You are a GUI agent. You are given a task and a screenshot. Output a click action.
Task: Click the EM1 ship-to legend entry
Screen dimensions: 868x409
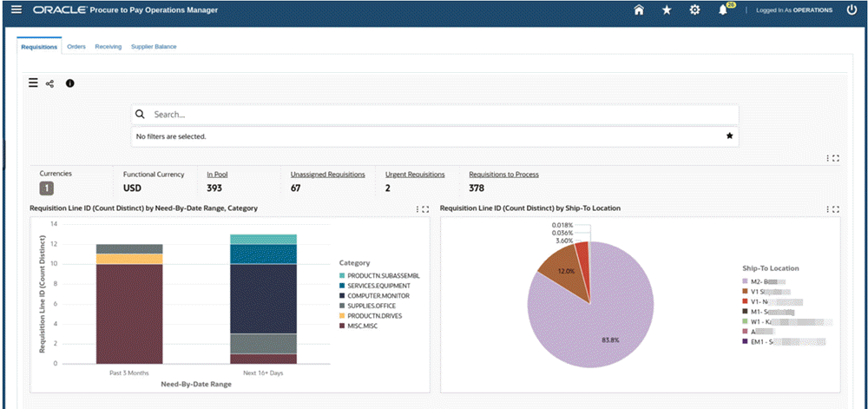[785, 342]
